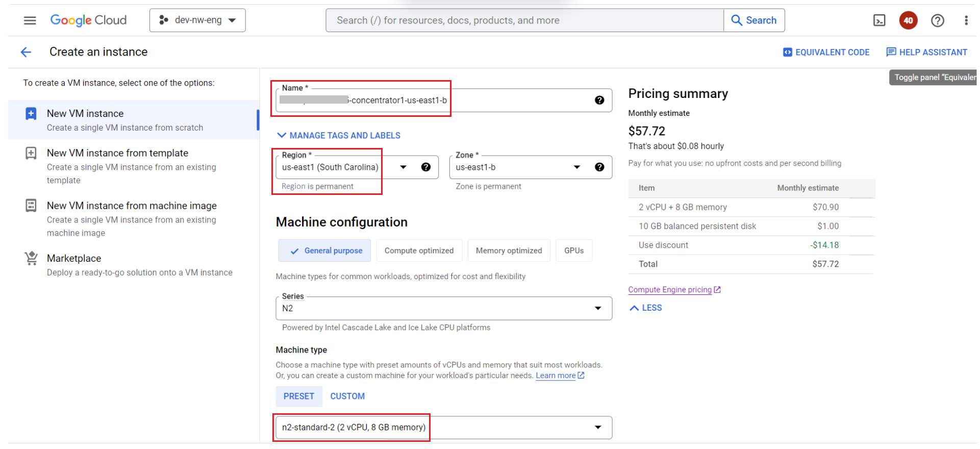
Task: Choose Compute optimized machine family
Action: 419,251
